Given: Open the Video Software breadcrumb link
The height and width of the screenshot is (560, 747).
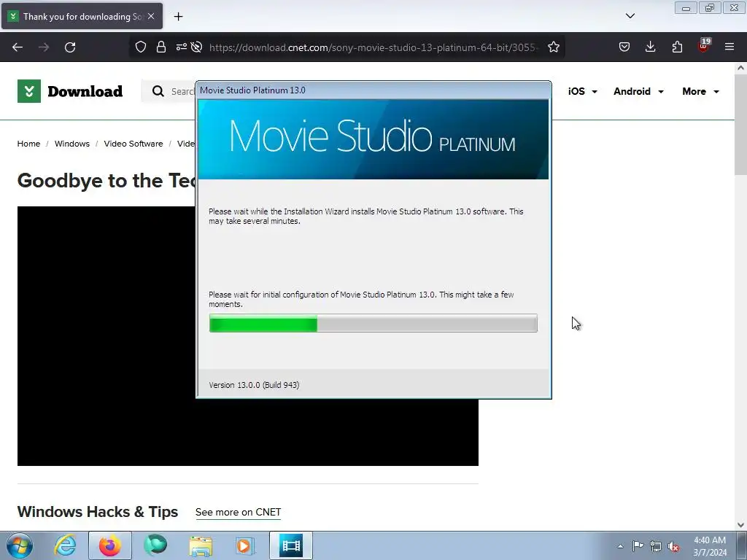Looking at the screenshot, I should 133,144.
